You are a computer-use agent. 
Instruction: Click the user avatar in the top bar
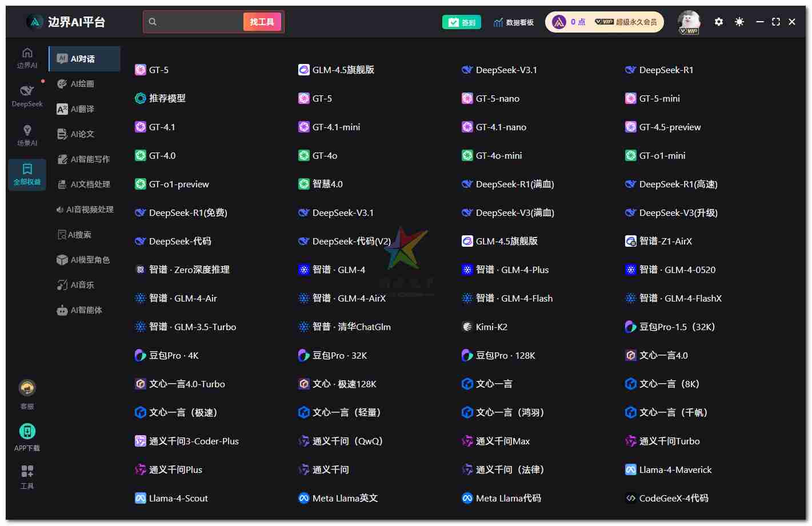pos(689,22)
